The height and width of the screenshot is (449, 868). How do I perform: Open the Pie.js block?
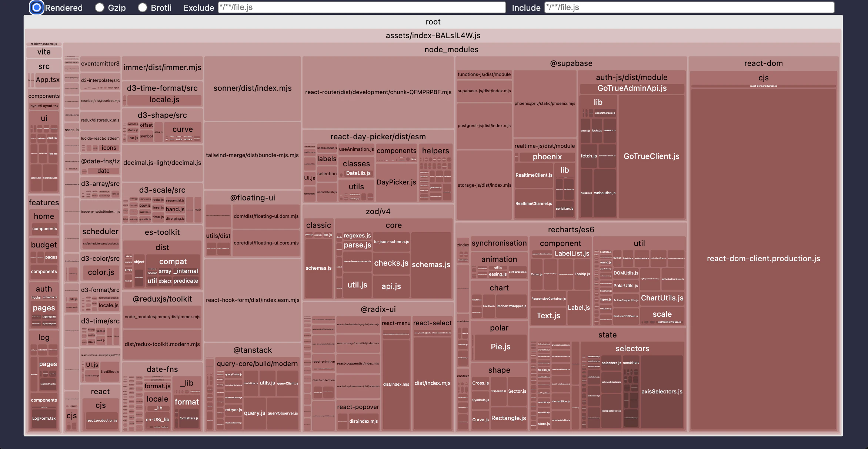coord(501,347)
